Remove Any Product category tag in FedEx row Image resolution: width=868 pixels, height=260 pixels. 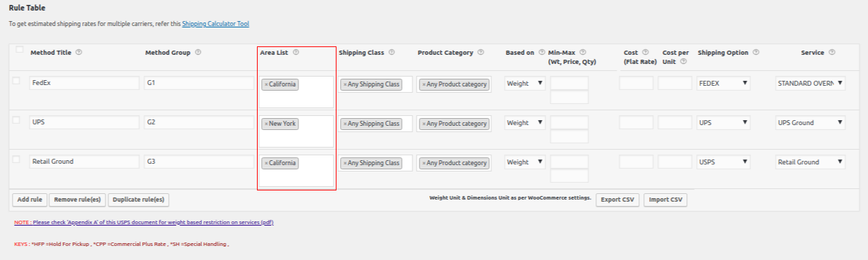[x=424, y=84]
